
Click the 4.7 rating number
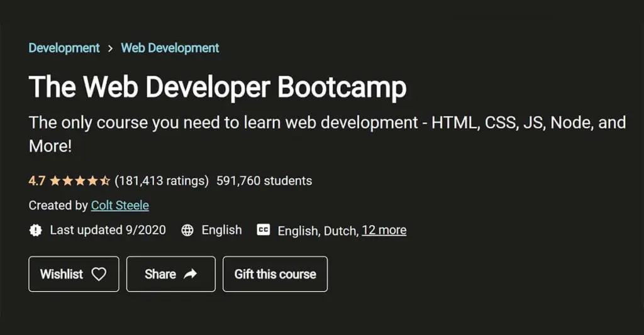(37, 180)
